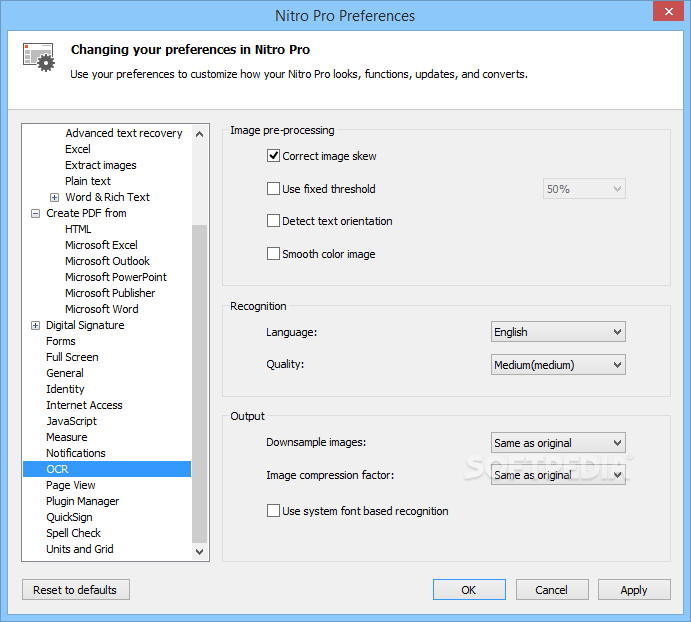The image size is (691, 622).
Task: Select Word & Rich Text category
Action: tap(107, 197)
